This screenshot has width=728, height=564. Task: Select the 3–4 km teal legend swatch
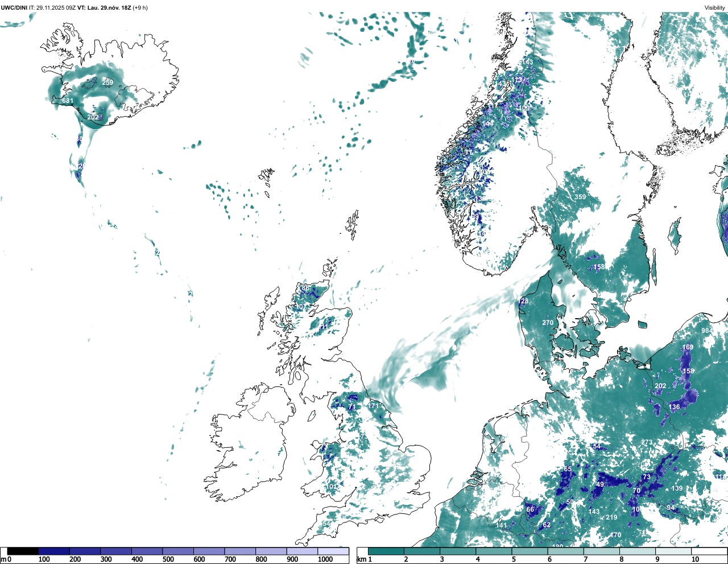[458, 551]
